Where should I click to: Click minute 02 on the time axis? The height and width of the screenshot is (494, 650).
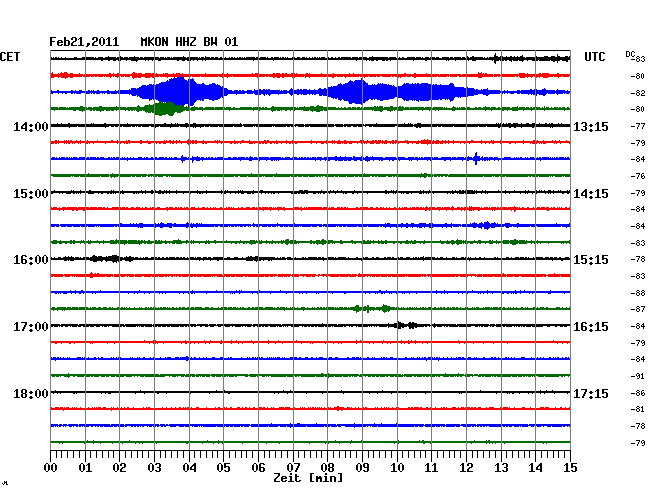(x=119, y=468)
